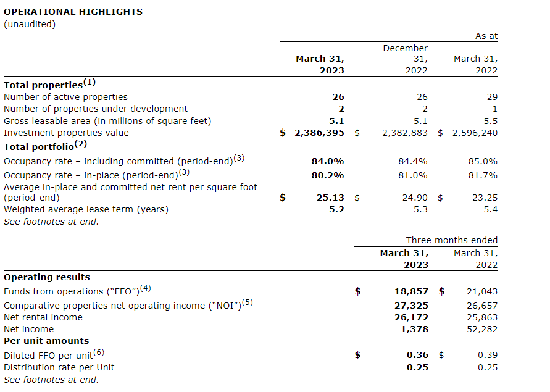Viewport: 550px width, 392px height.
Task: Select the net income value 52,282
Action: pos(481,329)
